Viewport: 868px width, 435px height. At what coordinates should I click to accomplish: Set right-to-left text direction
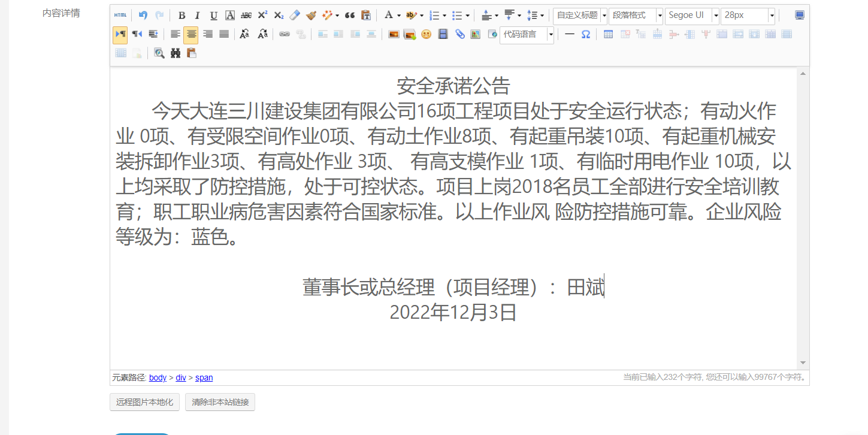[137, 34]
